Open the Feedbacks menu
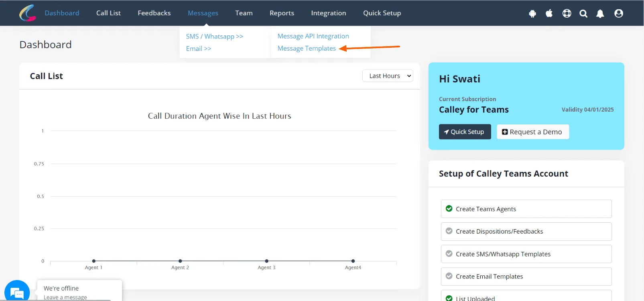Viewport: 644px width, 301px height. 154,13
